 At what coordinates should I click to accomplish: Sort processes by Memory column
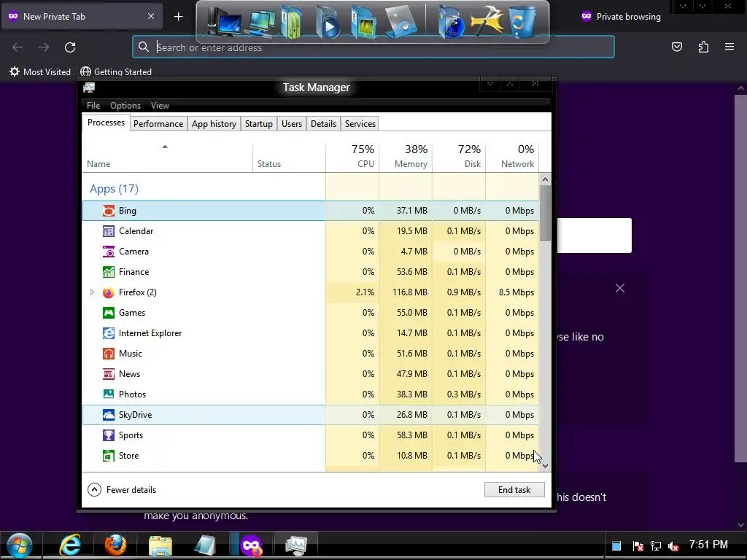pos(406,156)
